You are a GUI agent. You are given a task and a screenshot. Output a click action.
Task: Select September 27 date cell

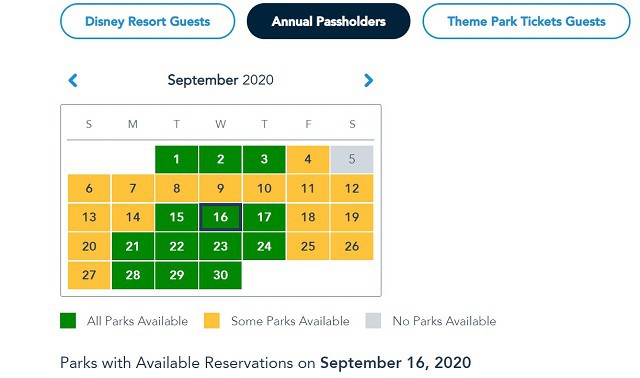click(x=89, y=275)
